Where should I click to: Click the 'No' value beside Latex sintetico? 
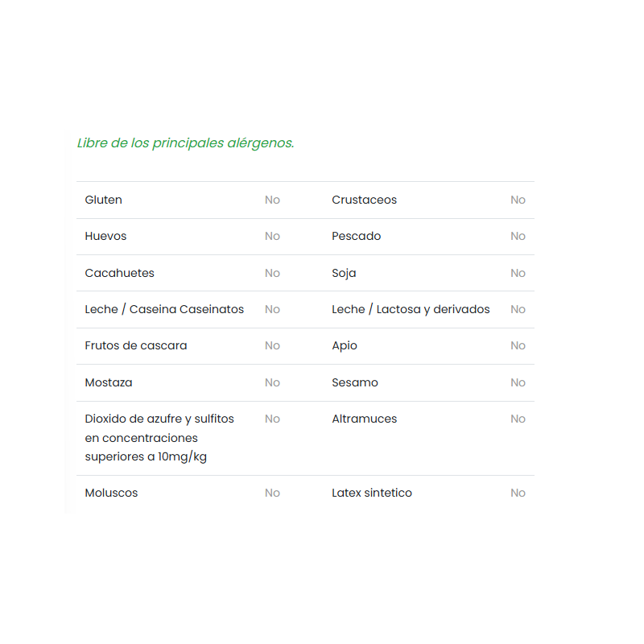(518, 493)
